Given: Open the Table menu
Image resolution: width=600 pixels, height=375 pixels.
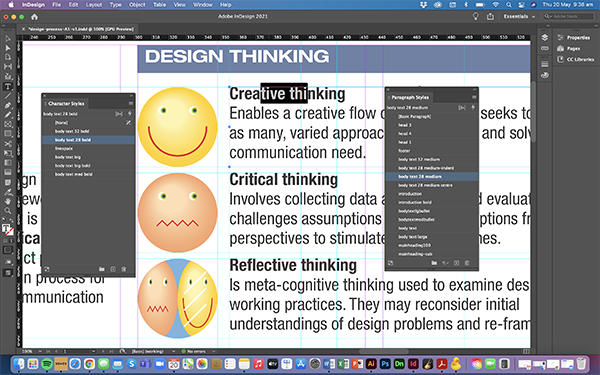Looking at the screenshot, I should coord(160,5).
